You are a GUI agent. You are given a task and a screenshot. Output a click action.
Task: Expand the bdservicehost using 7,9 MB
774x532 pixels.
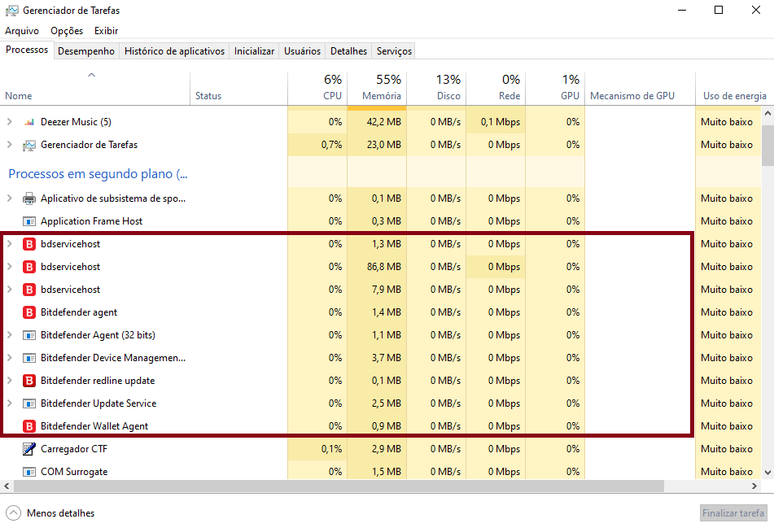(x=10, y=290)
